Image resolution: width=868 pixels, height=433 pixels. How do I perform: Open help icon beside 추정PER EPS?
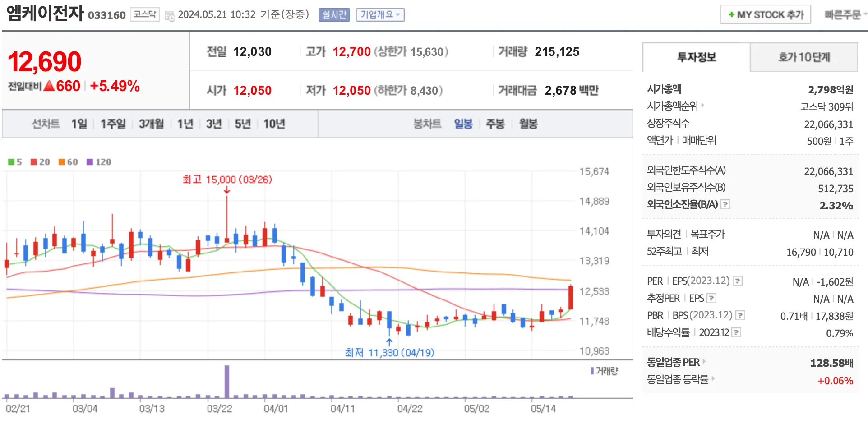711,298
